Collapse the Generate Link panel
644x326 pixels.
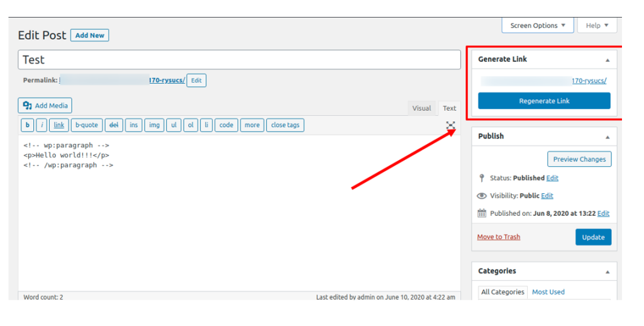(x=608, y=60)
